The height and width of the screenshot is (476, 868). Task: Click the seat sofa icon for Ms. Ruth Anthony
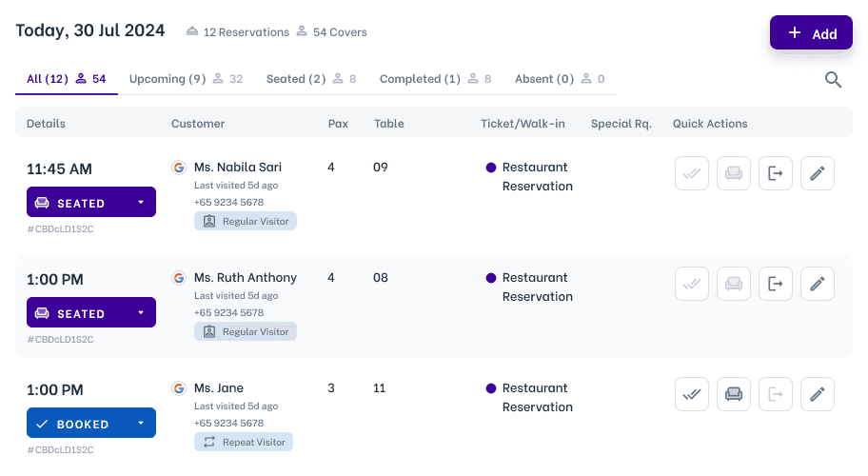tap(734, 284)
